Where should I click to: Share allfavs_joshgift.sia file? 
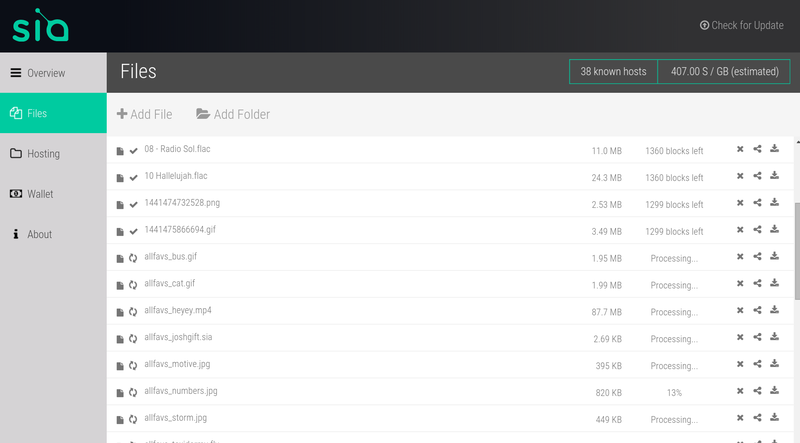coord(757,337)
